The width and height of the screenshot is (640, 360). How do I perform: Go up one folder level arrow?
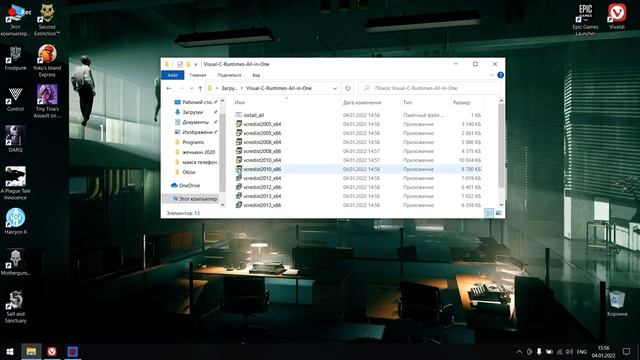click(x=200, y=88)
